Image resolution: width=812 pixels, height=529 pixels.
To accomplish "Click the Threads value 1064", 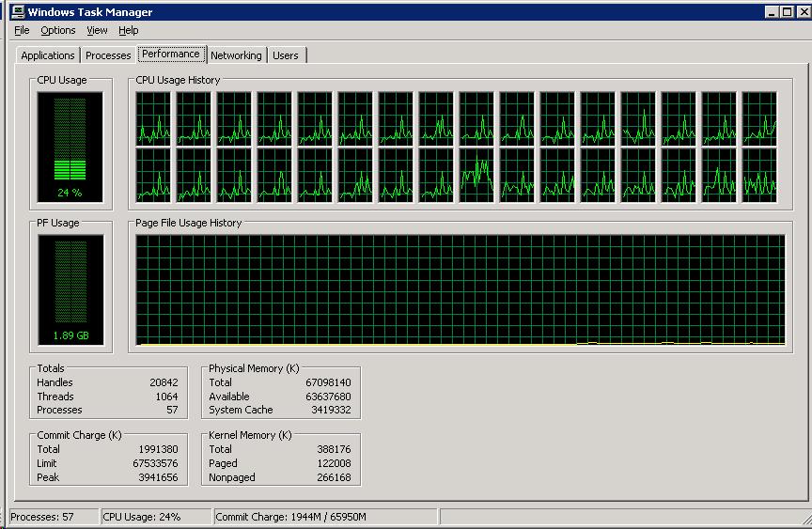I will tap(166, 397).
